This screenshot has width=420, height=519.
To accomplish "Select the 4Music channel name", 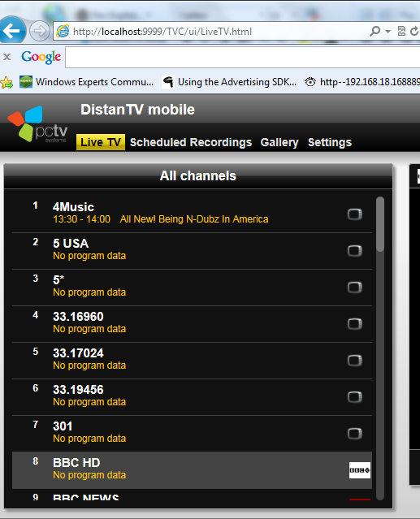I will (x=73, y=207).
